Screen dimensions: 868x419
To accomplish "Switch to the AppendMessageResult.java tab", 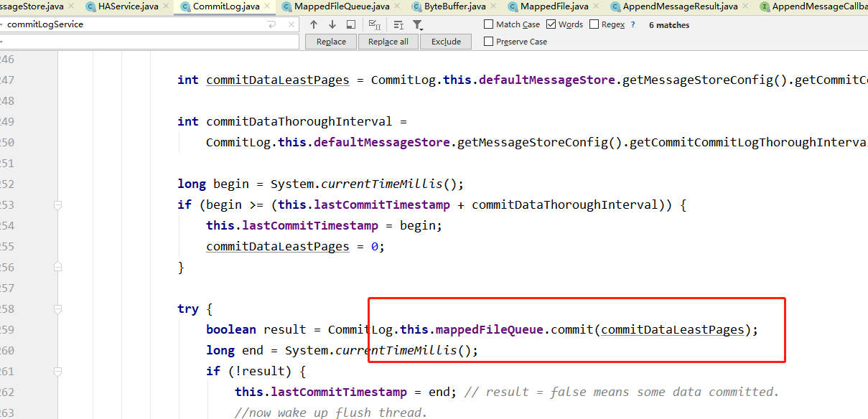I will pyautogui.click(x=680, y=6).
